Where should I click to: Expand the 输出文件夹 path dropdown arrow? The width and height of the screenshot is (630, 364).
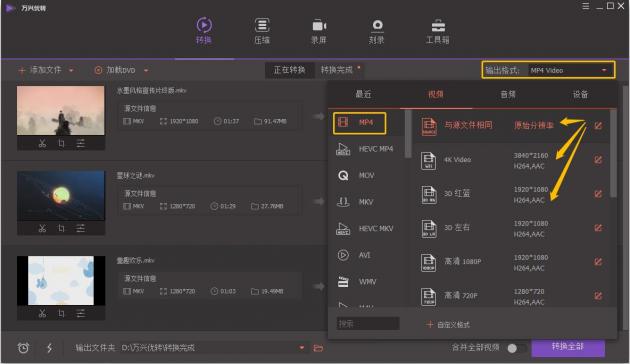point(302,348)
